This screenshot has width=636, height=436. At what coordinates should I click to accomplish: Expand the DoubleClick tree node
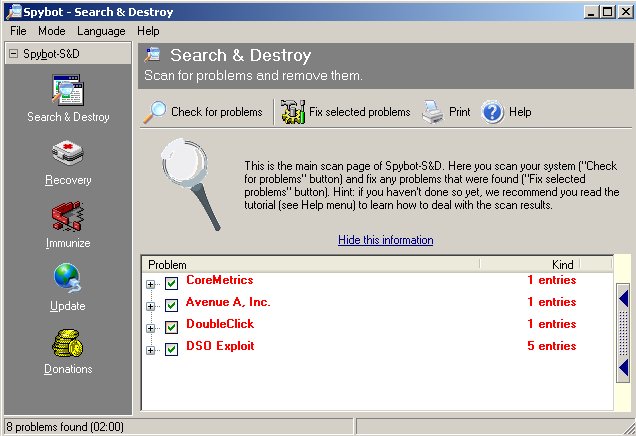[x=150, y=328]
